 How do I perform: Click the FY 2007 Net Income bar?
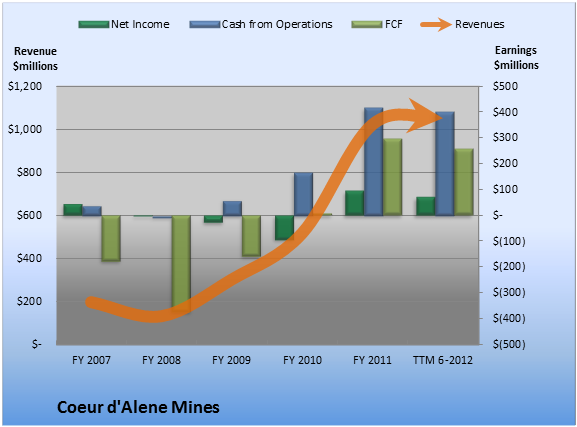pos(73,210)
